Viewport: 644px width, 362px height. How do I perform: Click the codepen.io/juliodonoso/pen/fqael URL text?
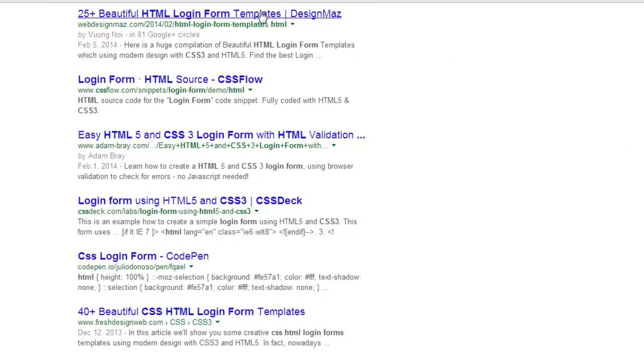pyautogui.click(x=131, y=266)
